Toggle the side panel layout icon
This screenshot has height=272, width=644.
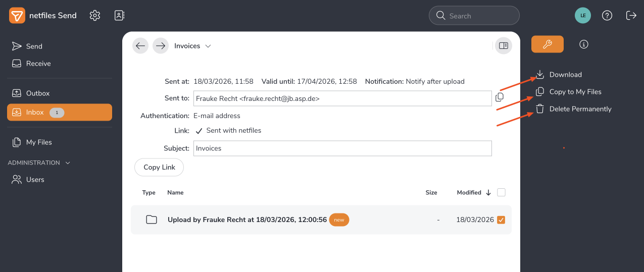pyautogui.click(x=503, y=46)
